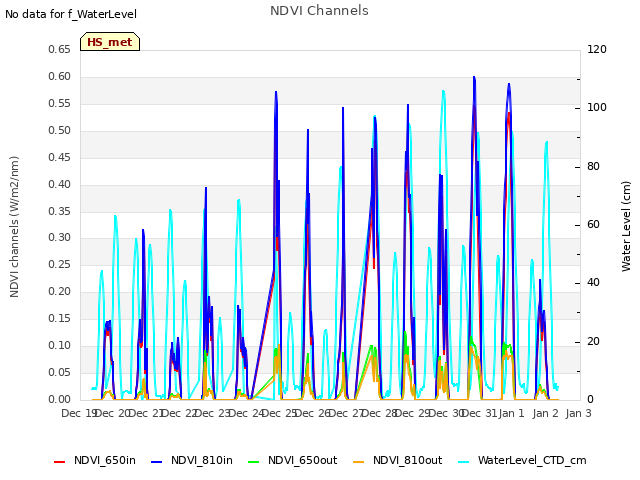Click the 0.10 left axis tick label
This screenshot has width=640, height=480.
click(59, 345)
